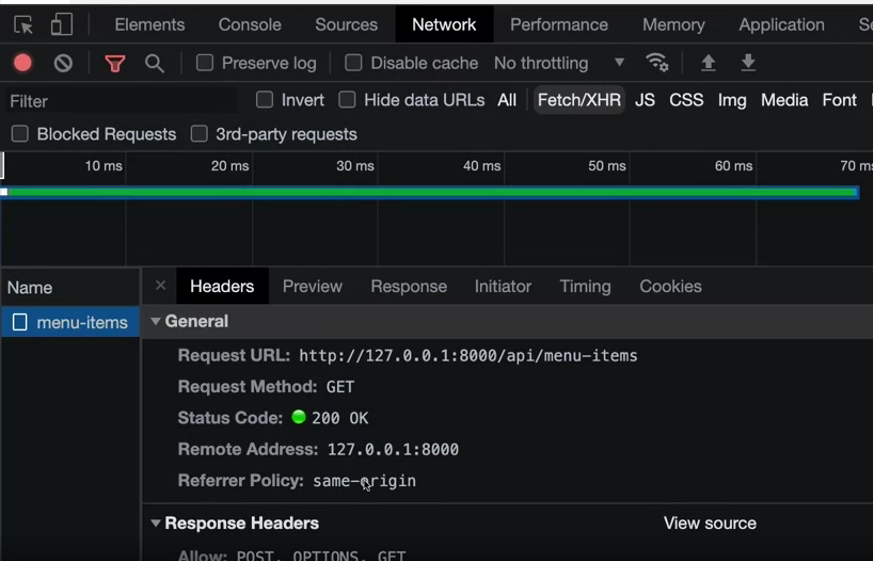The width and height of the screenshot is (873, 561).
Task: Select the JS filter type
Action: pos(645,100)
